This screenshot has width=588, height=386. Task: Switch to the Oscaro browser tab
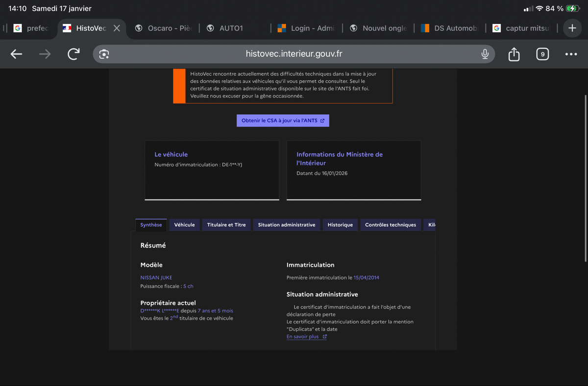click(164, 28)
